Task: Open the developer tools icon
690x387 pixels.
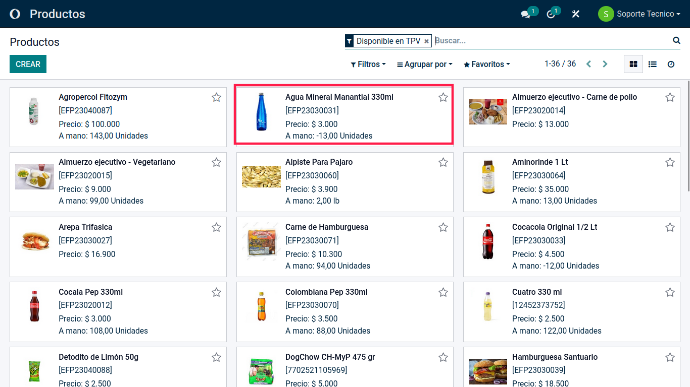Action: pyautogui.click(x=575, y=14)
